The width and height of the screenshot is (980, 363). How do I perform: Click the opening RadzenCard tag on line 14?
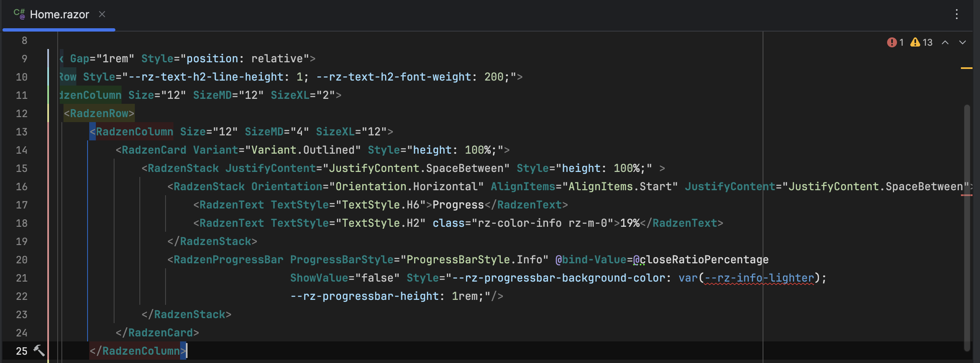151,150
